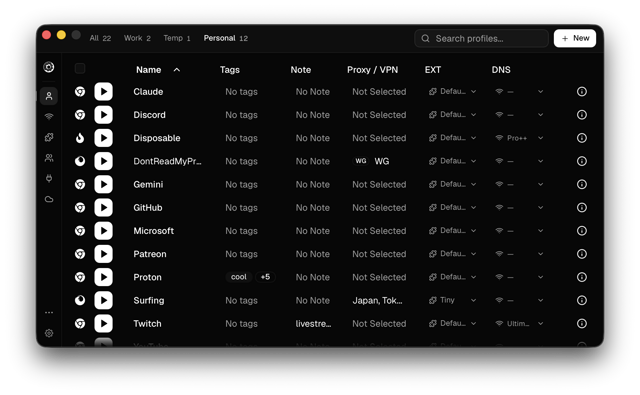Focus the Search profiles field

tap(481, 38)
